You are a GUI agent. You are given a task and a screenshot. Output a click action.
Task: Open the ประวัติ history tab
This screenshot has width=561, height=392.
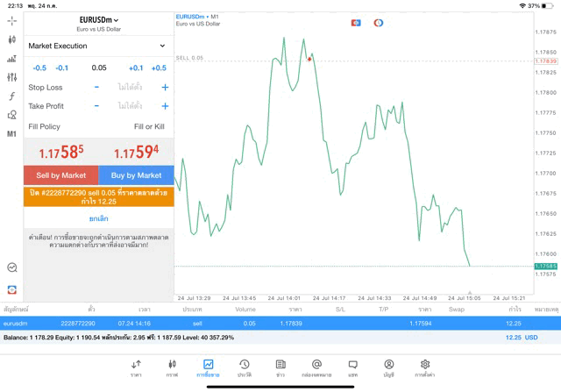pos(244,368)
